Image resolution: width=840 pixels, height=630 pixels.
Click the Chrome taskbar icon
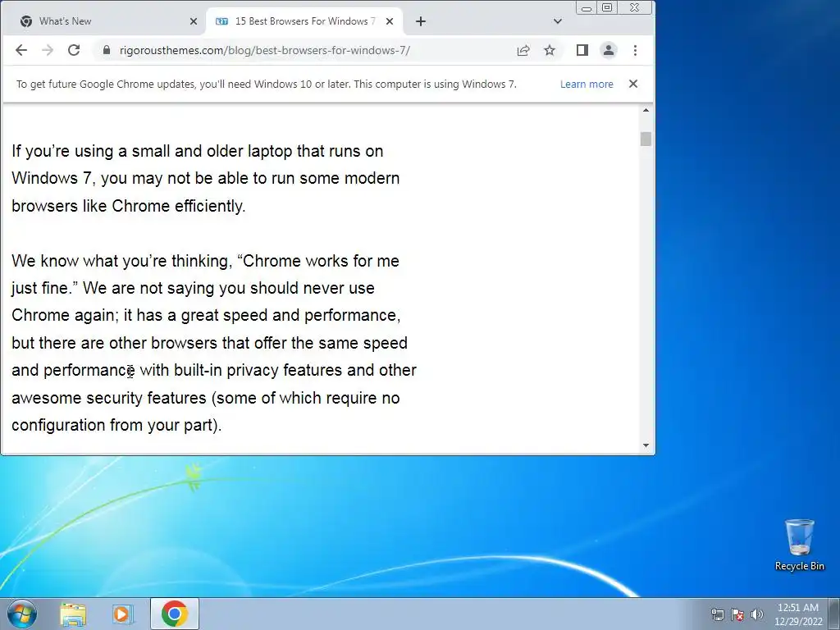coord(175,614)
